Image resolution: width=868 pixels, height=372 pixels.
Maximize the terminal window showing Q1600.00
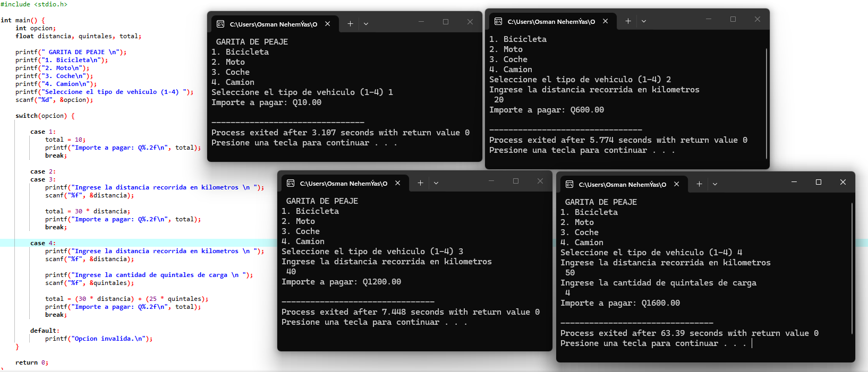click(819, 182)
